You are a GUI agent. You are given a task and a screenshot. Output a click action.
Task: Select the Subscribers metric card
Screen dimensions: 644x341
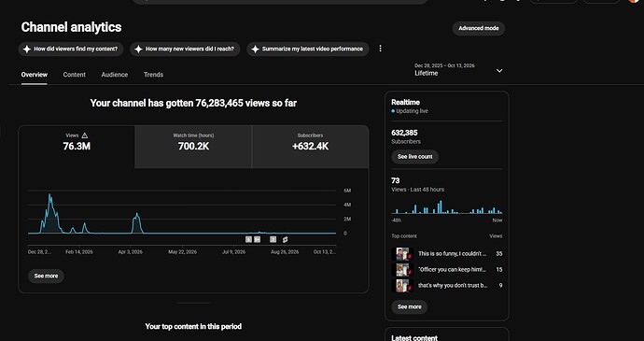coord(310,147)
